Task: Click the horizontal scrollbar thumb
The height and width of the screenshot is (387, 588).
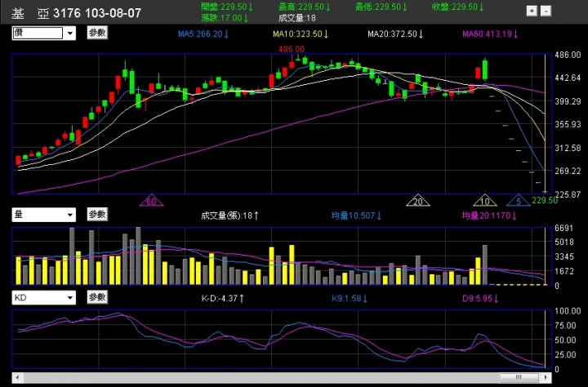Action: [x=519, y=377]
